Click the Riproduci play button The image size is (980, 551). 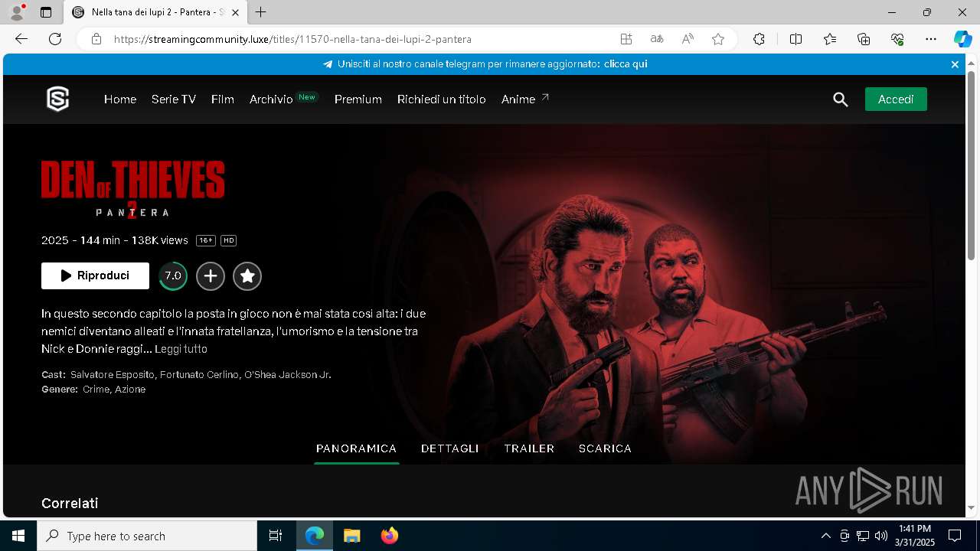coord(95,275)
